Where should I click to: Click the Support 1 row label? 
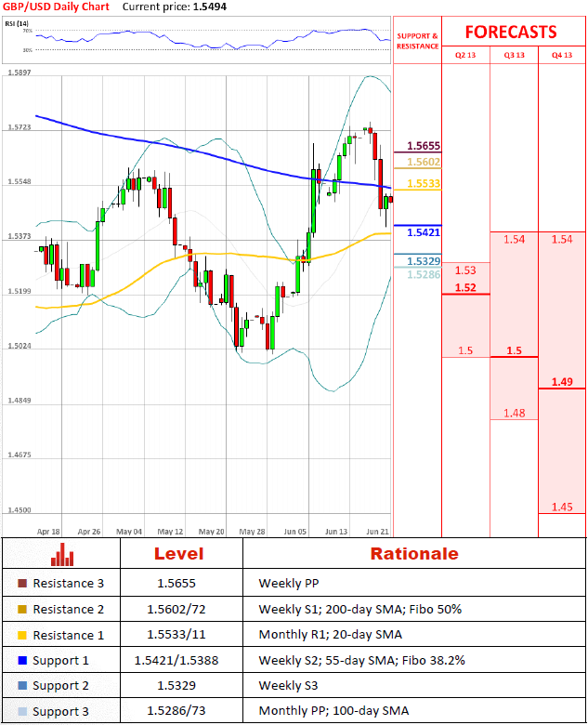[60, 661]
